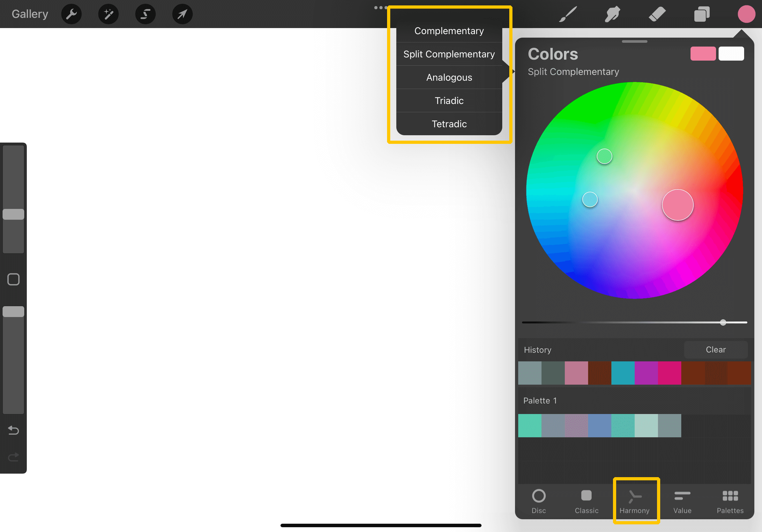The height and width of the screenshot is (532, 762).
Task: Select the Transform arrow tool
Action: pos(182,14)
